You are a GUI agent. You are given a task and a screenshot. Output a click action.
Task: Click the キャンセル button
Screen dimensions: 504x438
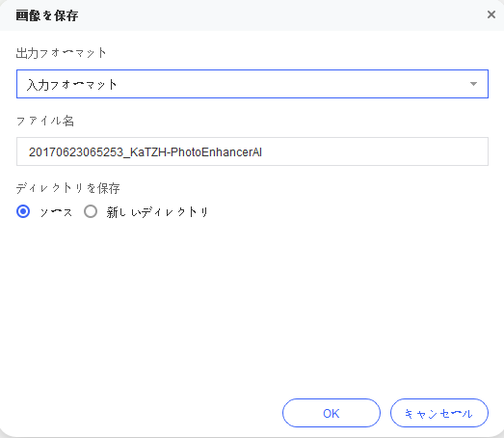tap(439, 413)
